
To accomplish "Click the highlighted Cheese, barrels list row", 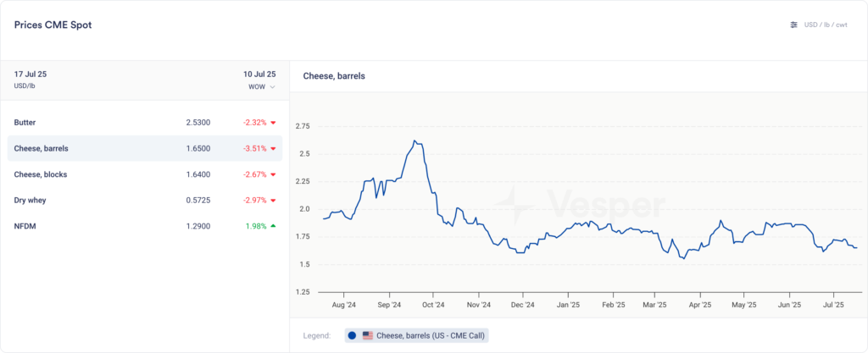I will [x=144, y=149].
